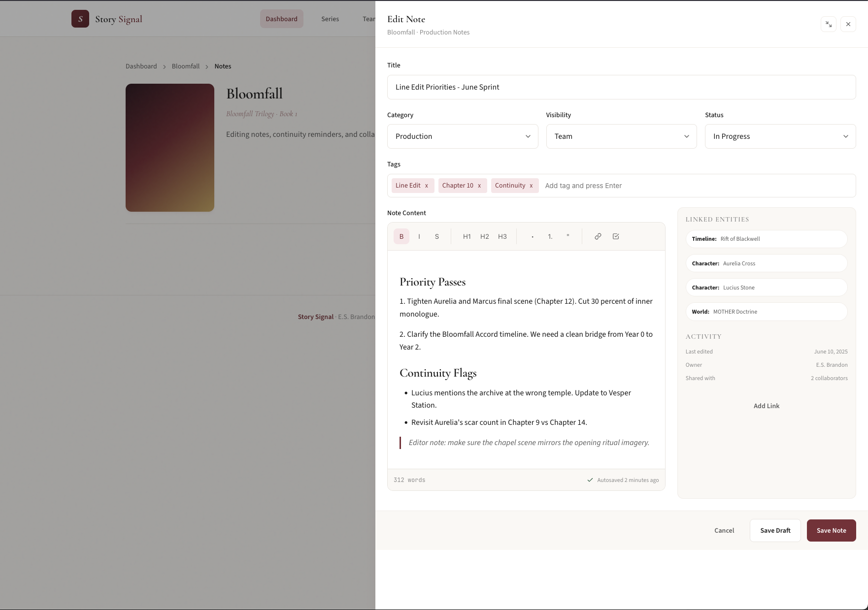
Task: Insert a checklist item
Action: tap(616, 237)
